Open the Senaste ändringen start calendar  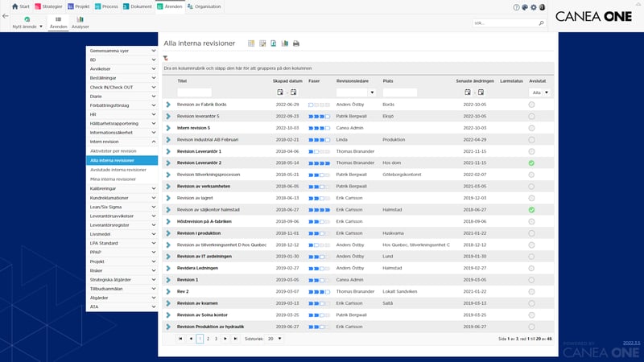tap(468, 93)
